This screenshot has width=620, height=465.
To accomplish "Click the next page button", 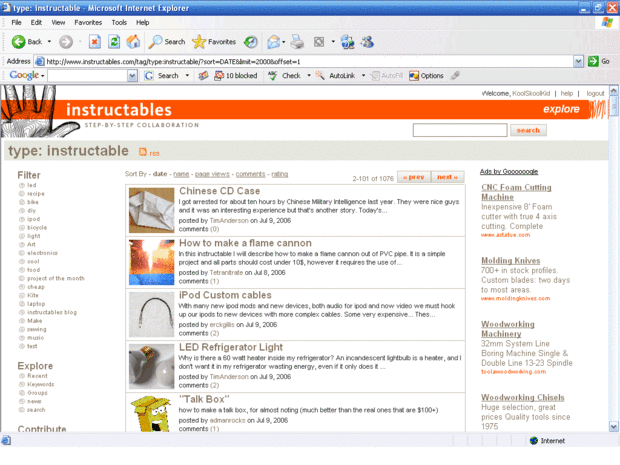I will coord(447,177).
